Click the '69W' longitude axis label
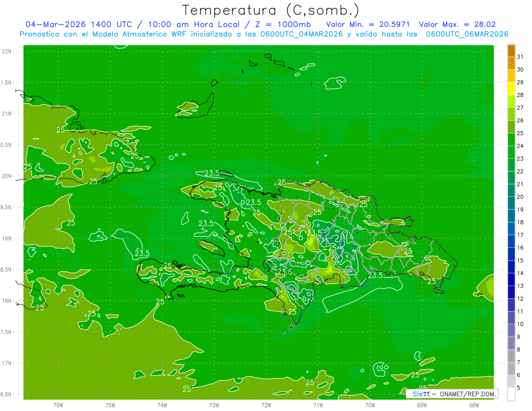The width and height of the screenshot is (532, 411). coord(422,405)
